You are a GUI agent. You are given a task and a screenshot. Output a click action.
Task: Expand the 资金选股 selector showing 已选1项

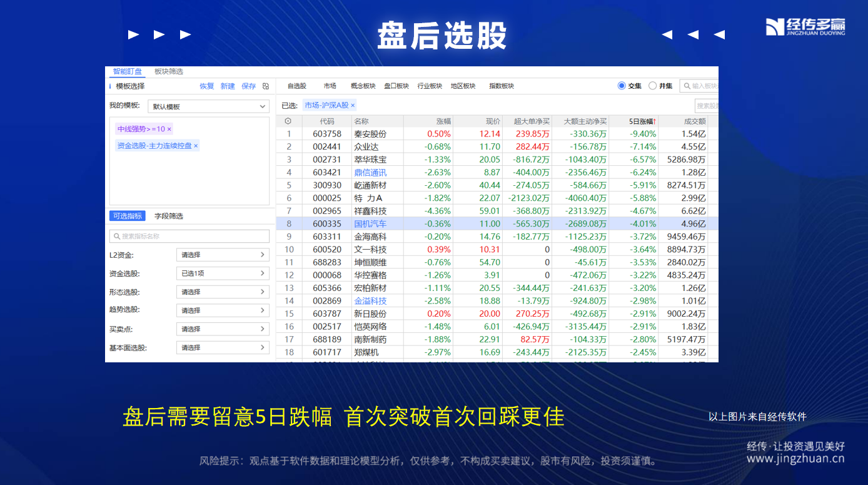click(223, 273)
